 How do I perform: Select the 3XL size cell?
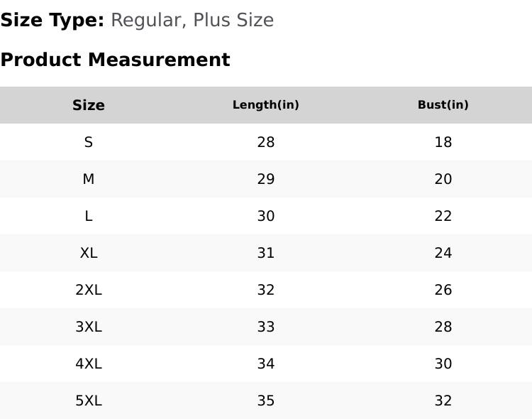(89, 327)
